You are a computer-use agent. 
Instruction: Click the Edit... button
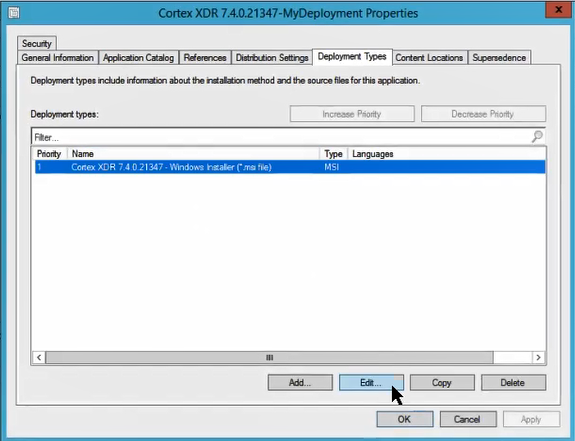(371, 383)
